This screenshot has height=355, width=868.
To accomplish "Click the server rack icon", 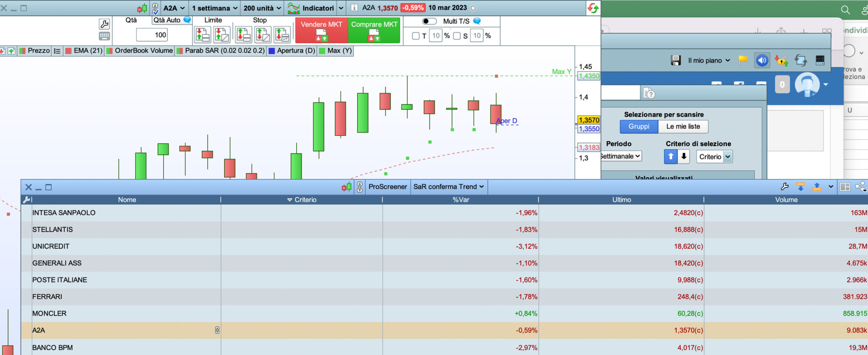I will pos(820,60).
